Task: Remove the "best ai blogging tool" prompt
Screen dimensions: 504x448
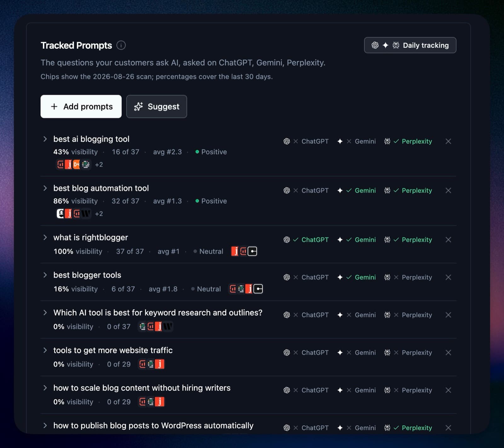Action: point(448,141)
